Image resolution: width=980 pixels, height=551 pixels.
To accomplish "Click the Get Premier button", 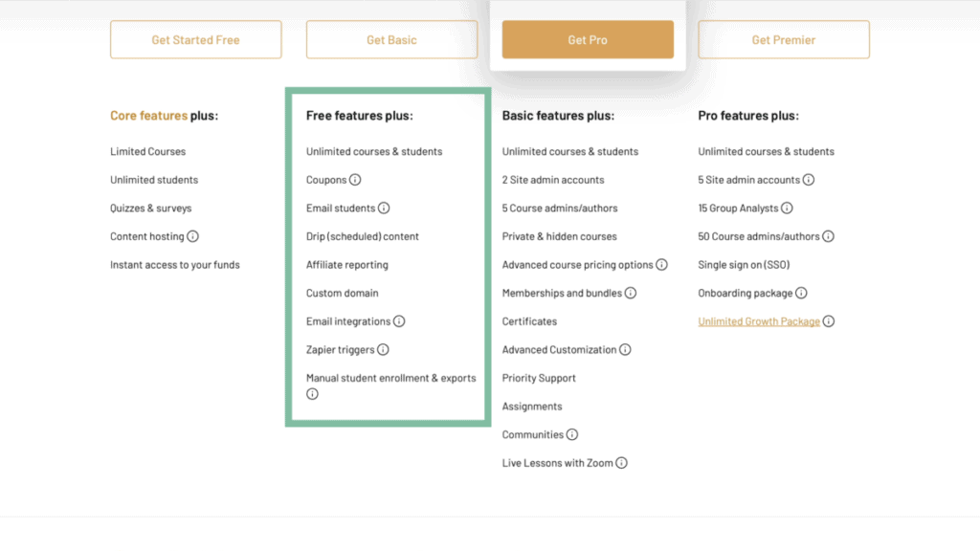I will pyautogui.click(x=784, y=39).
